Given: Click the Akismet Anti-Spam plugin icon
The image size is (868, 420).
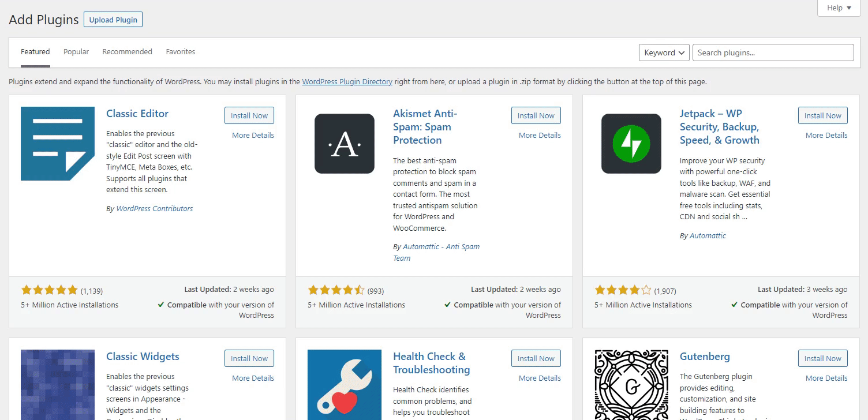Looking at the screenshot, I should [x=345, y=144].
